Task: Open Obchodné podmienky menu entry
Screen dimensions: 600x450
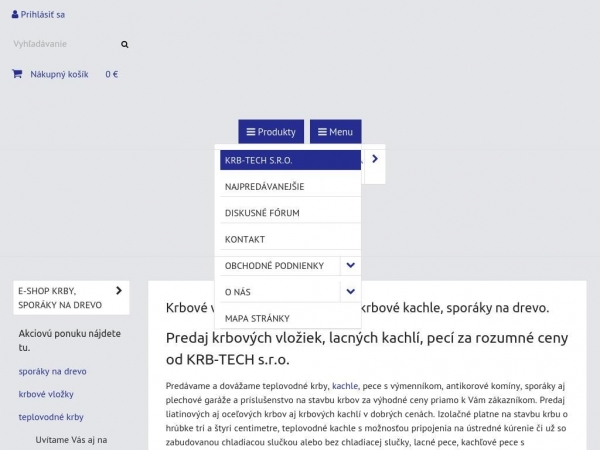Action: 280,266
